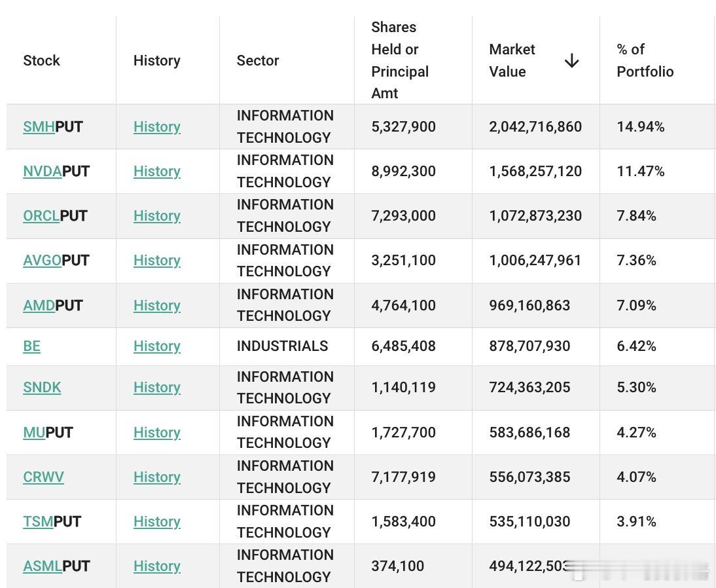Open the TSM ticker link
The image size is (716, 588).
pos(38,521)
